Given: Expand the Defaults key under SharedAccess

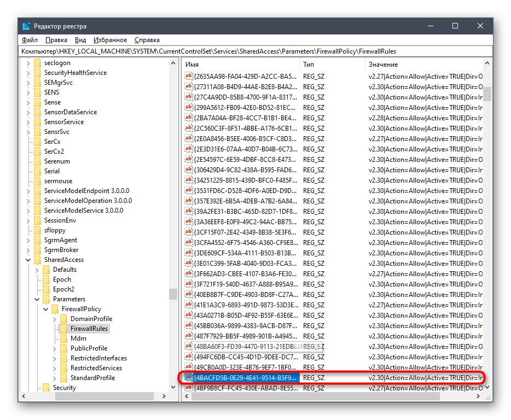Looking at the screenshot, I should (x=37, y=270).
